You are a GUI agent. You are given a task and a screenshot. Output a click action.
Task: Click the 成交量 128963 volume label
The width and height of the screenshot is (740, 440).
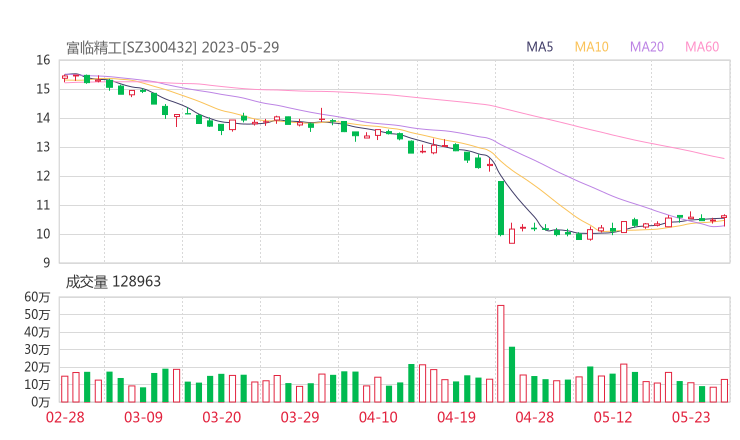click(x=113, y=282)
